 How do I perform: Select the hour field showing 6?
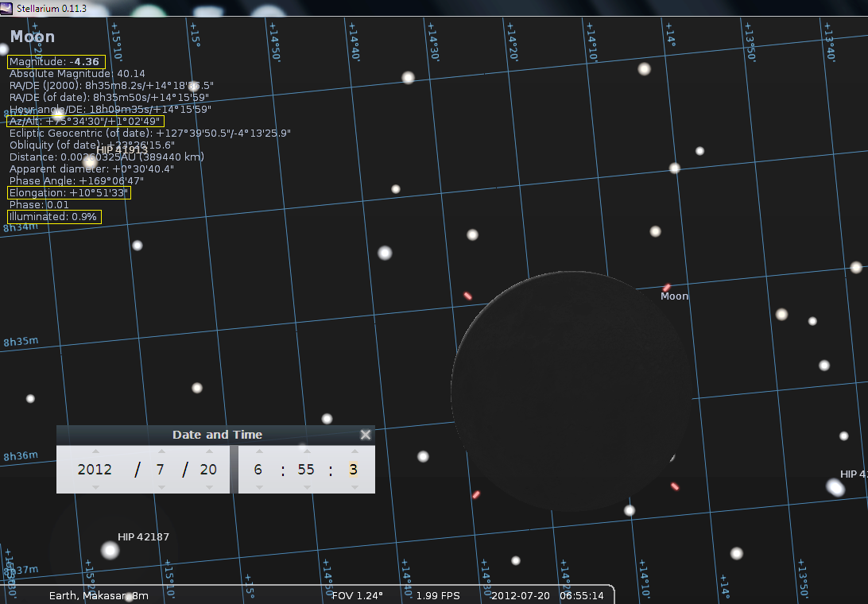click(x=258, y=470)
